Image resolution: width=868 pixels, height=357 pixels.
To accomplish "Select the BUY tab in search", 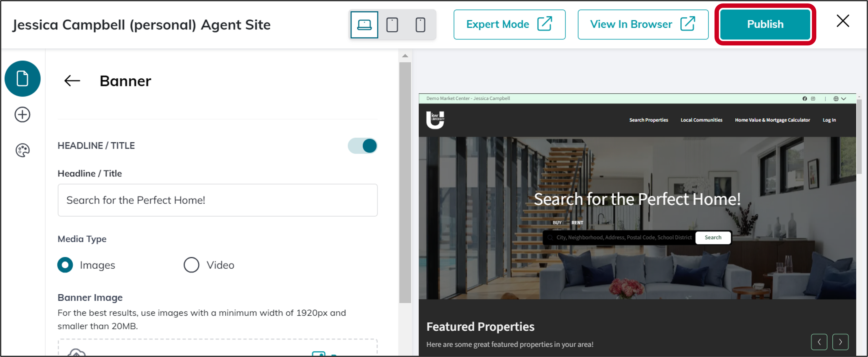I will [x=557, y=223].
